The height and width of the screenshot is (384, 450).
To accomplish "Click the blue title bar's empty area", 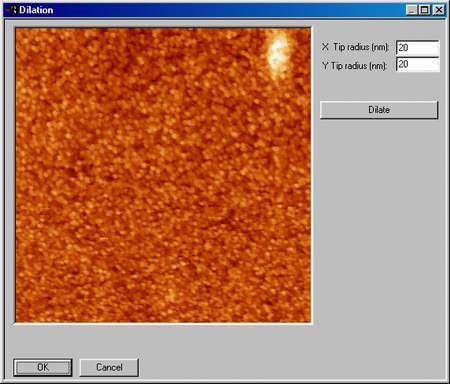I will [230, 10].
